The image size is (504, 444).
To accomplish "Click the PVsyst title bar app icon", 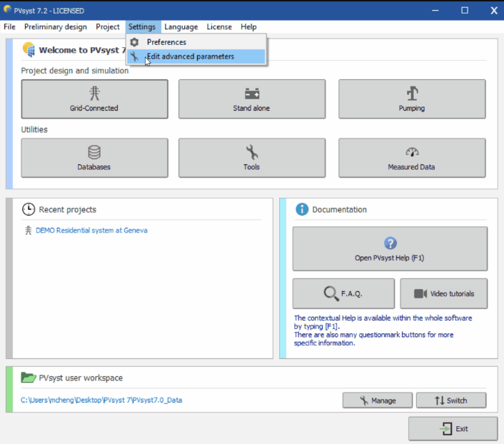I will click(7, 10).
